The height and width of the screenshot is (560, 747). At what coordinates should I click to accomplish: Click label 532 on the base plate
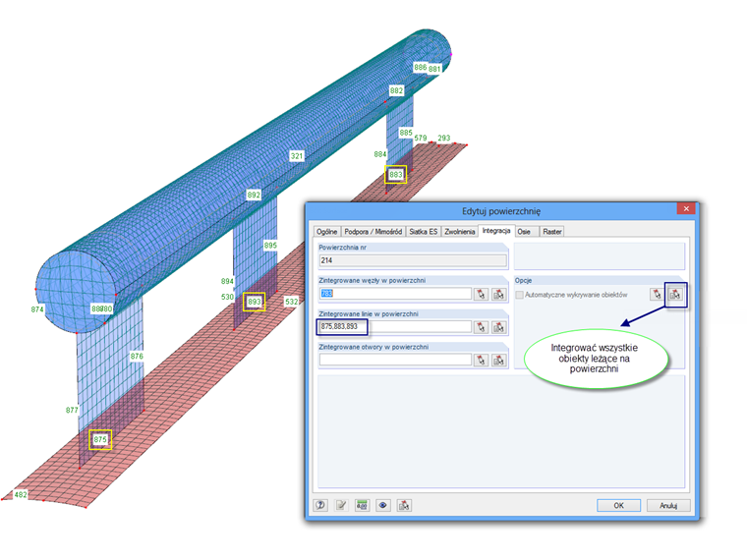[x=292, y=302]
